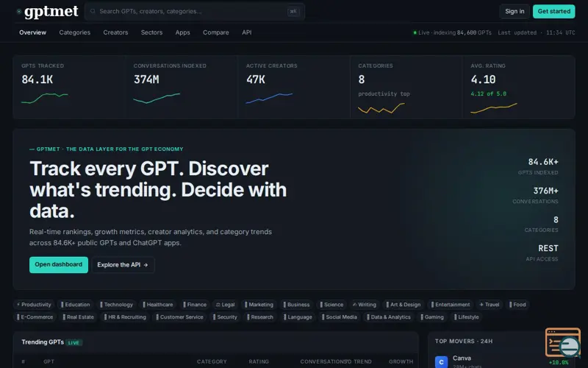
Task: Select the Real Estate chip
Action: coord(79,317)
